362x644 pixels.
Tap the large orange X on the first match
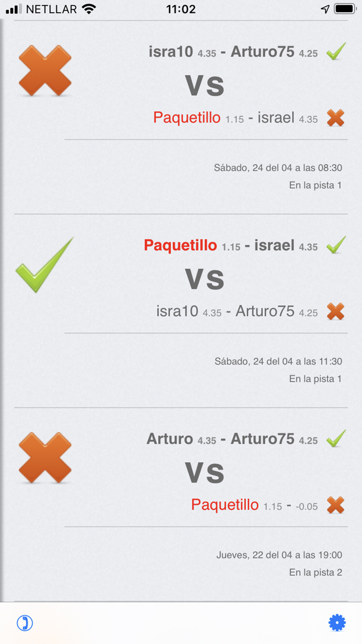coord(44,71)
